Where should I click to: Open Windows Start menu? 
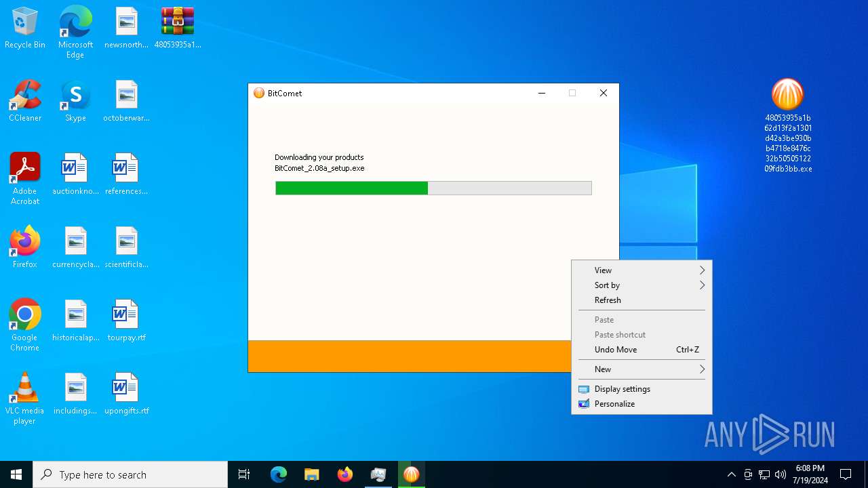tap(16, 474)
